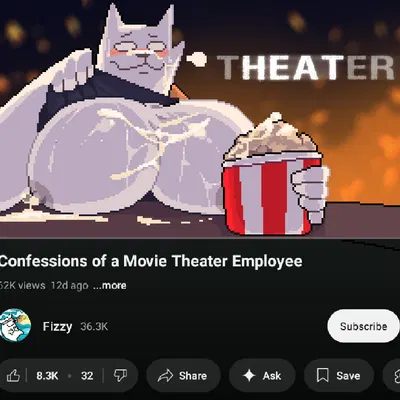Click the popcorn bucket in the video
This screenshot has width=400, height=400.
click(273, 175)
